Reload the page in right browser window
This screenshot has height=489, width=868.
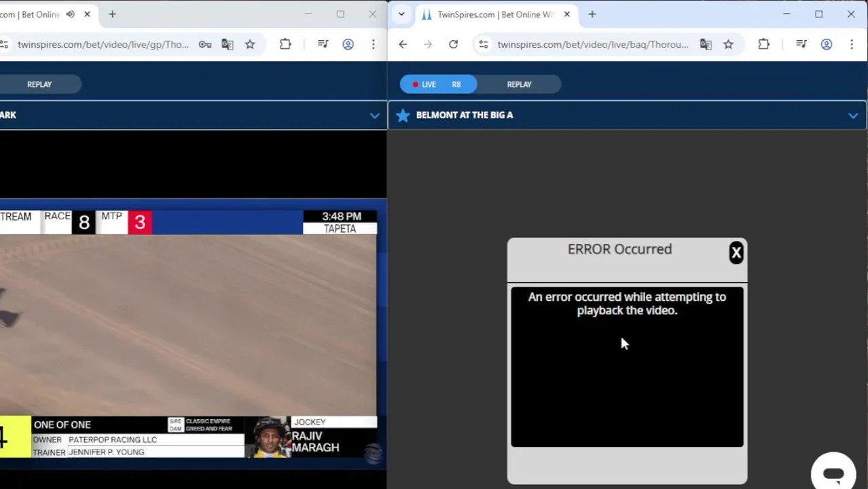[453, 44]
